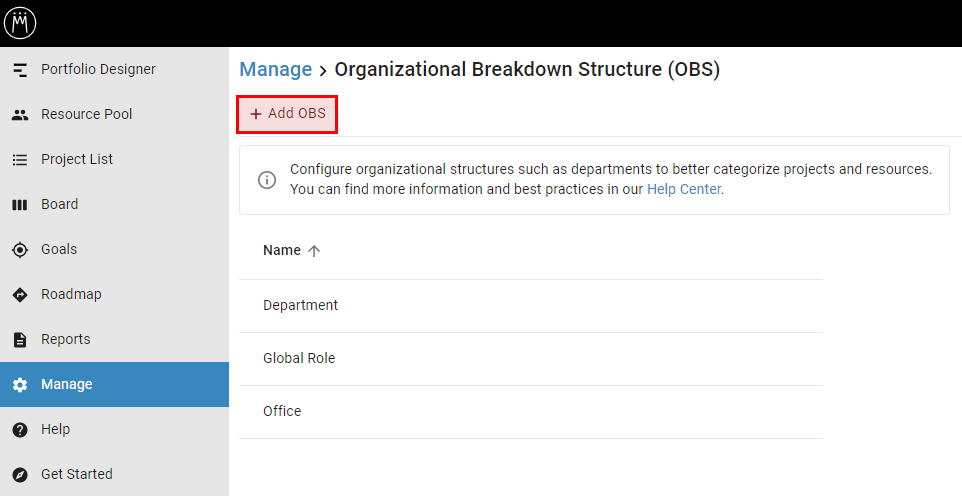Open the Help Center link
This screenshot has width=962, height=496.
click(x=684, y=189)
